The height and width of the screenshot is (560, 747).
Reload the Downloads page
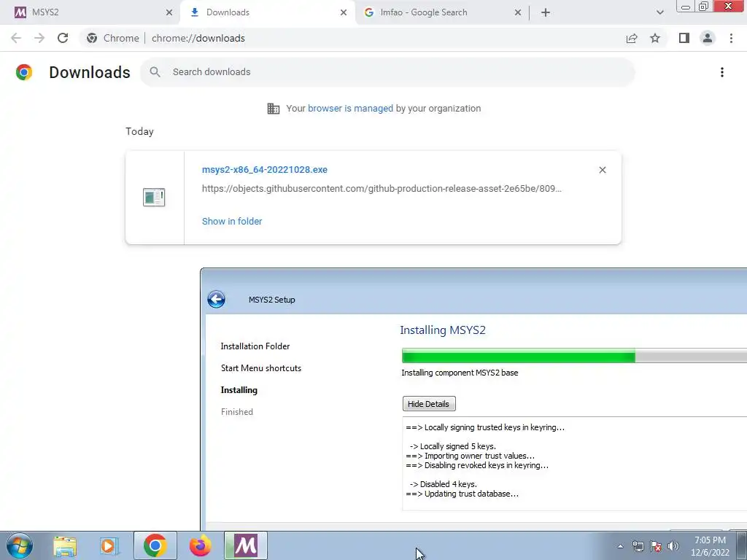point(63,38)
